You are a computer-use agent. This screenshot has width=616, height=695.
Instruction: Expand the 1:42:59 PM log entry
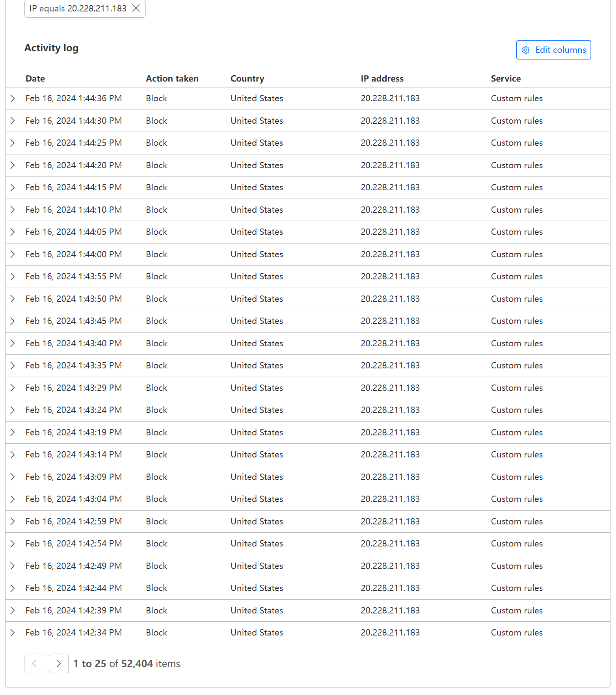13,521
